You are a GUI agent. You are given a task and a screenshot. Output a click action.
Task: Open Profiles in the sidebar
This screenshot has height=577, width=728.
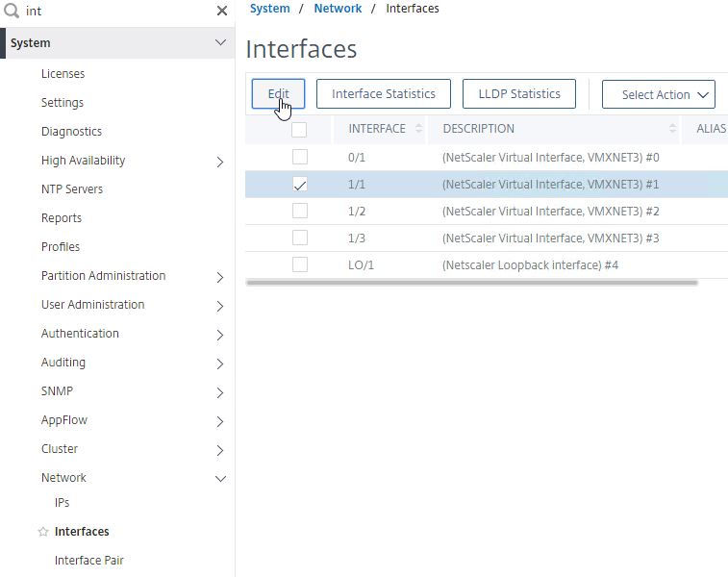click(x=61, y=247)
